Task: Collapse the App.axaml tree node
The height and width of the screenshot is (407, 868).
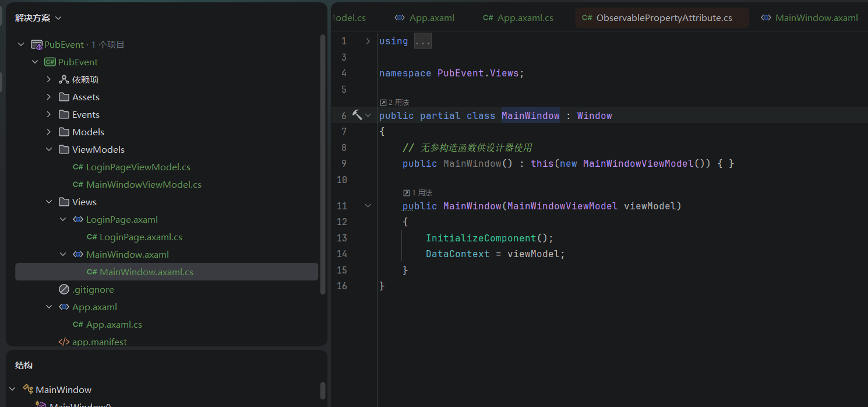Action: 49,307
